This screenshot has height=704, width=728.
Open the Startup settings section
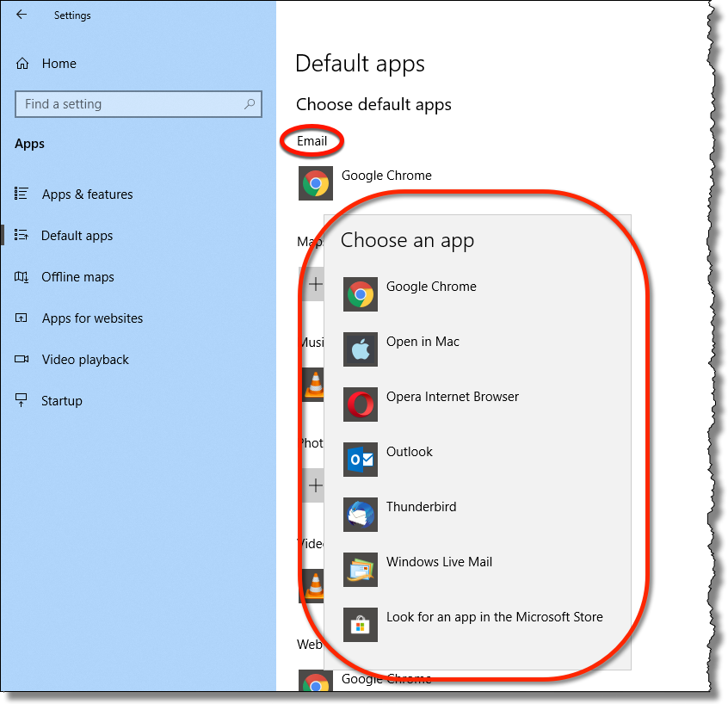[x=62, y=401]
